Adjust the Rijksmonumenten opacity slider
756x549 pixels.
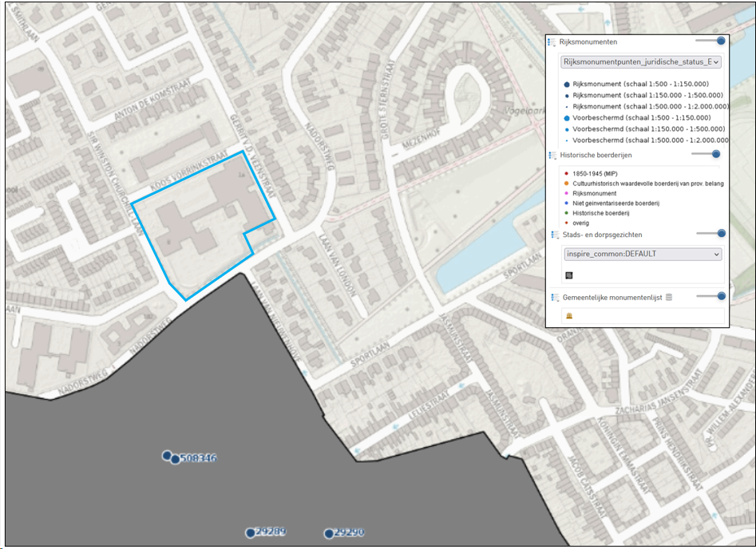click(x=710, y=41)
